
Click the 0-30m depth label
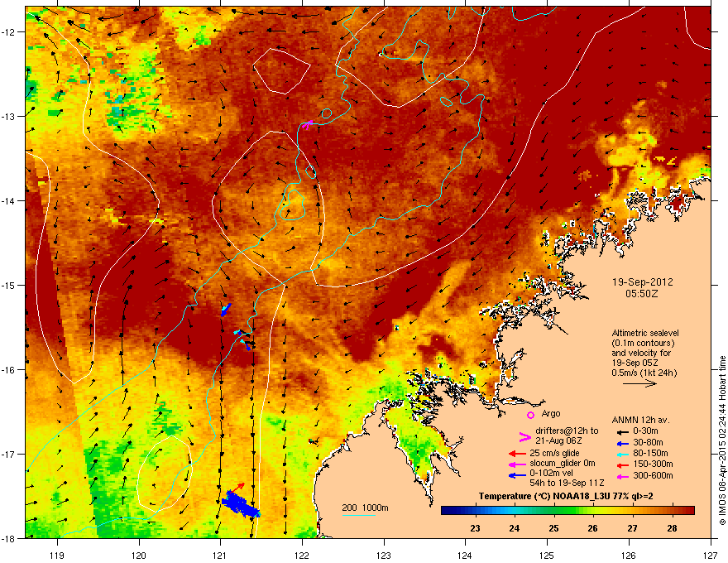click(x=645, y=431)
